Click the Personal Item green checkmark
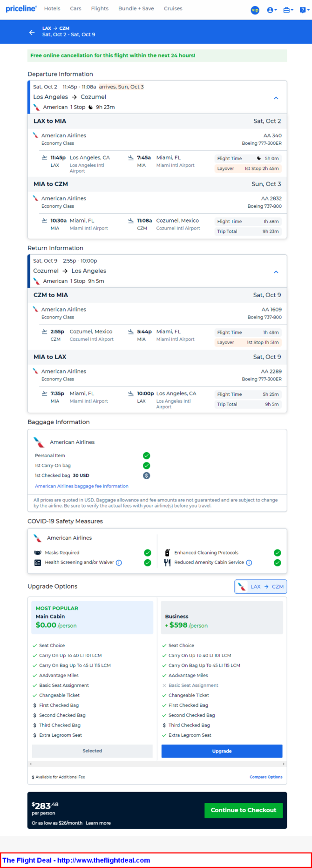The image size is (312, 868). pyautogui.click(x=146, y=455)
